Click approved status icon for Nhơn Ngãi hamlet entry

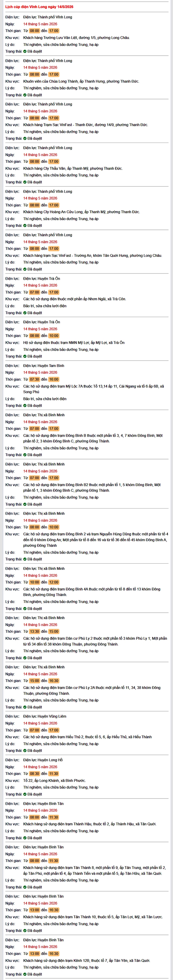click(x=25, y=313)
